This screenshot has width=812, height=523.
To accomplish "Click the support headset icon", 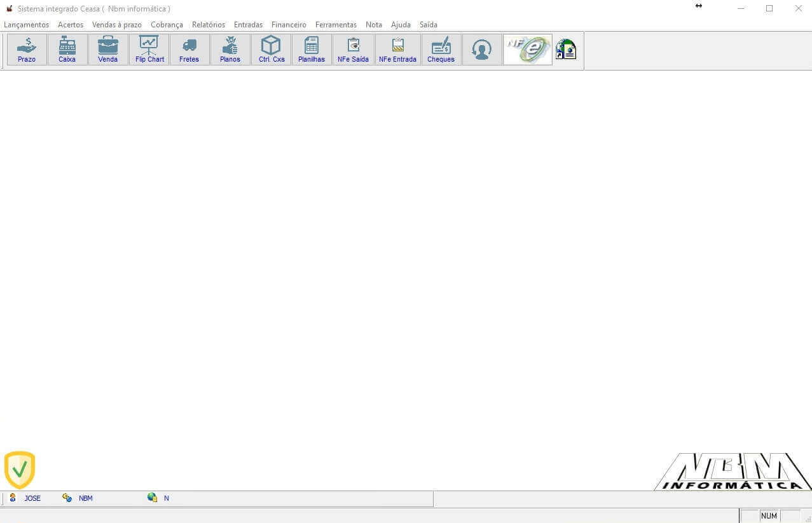I will pyautogui.click(x=482, y=50).
